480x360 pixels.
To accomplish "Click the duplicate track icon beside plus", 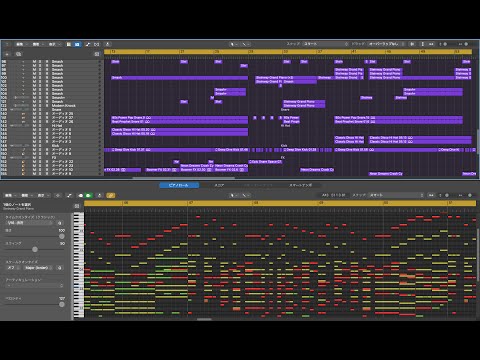I will click(19, 54).
